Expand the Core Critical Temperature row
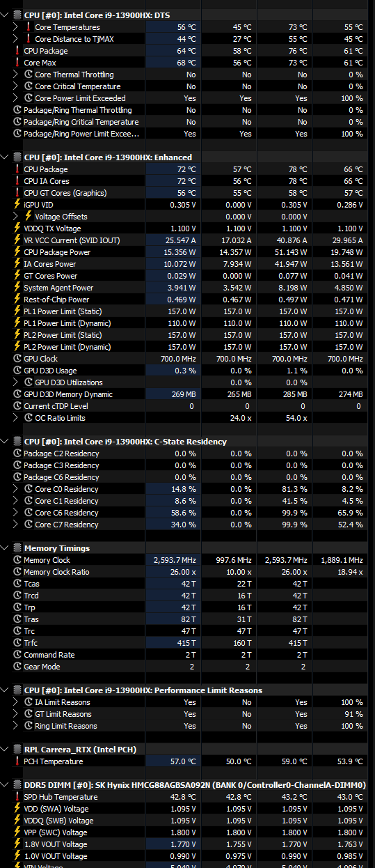Viewport: 375px width, 868px height. coord(17,86)
